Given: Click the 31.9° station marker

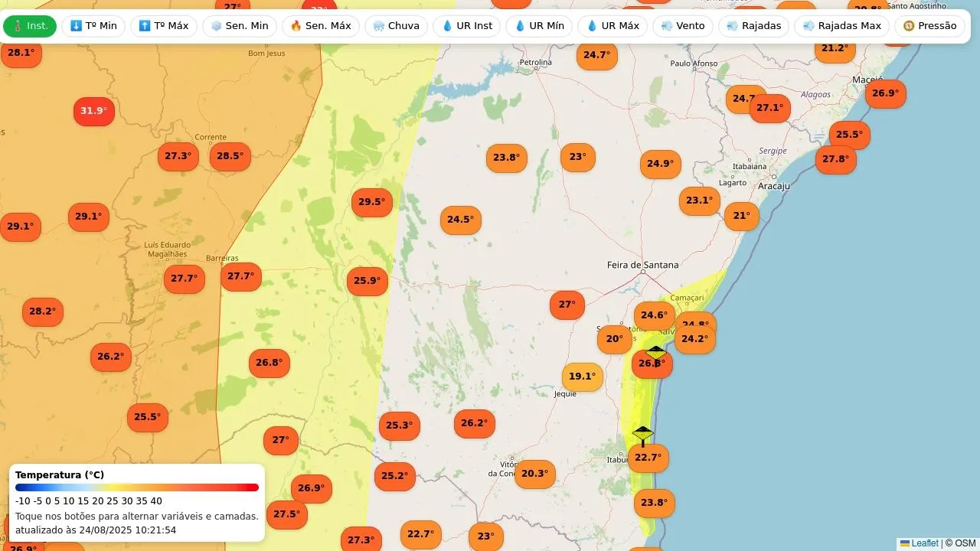Looking at the screenshot, I should coord(94,111).
